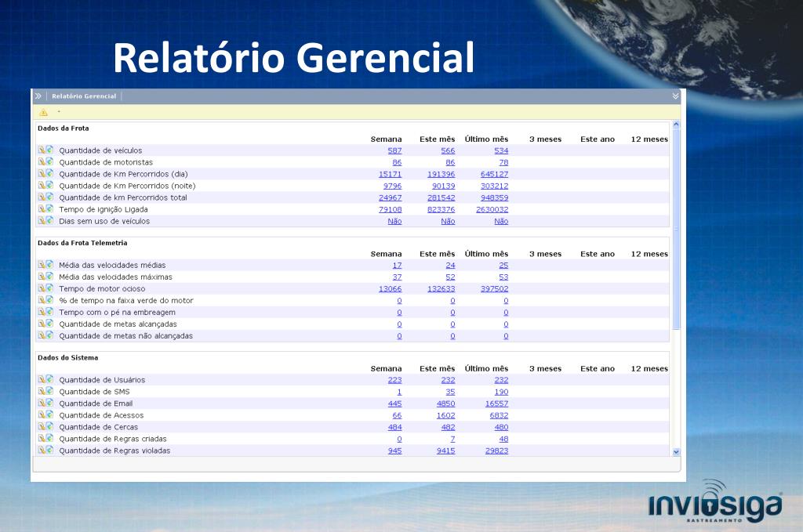
Task: Click the Dados do Sistema heading
Action: [67, 357]
